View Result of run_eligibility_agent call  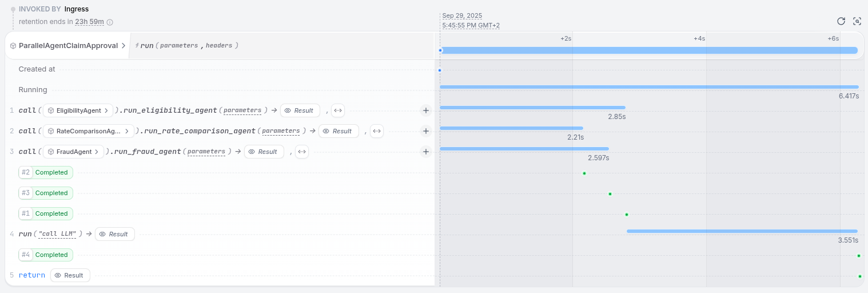click(300, 110)
